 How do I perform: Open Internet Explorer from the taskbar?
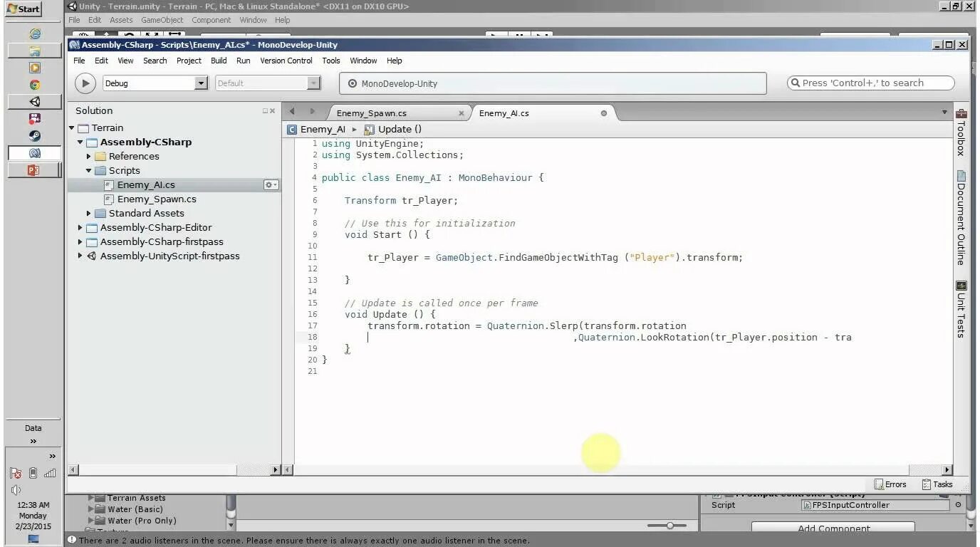pos(34,33)
